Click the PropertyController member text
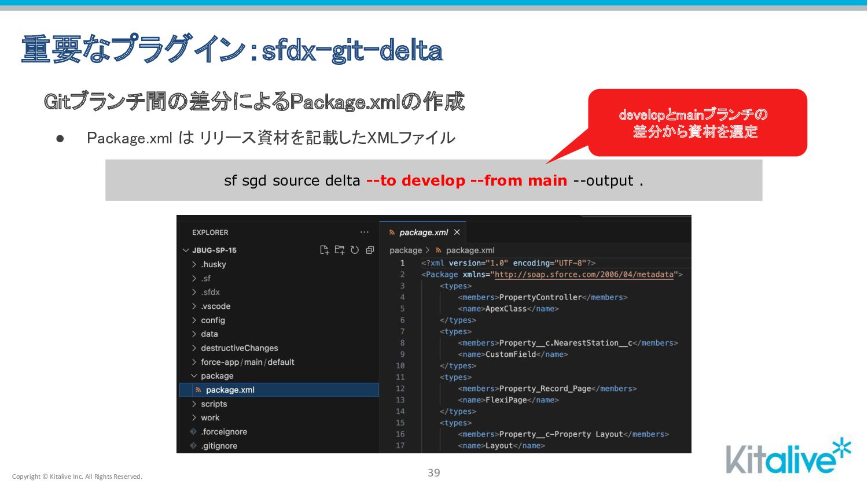868x488 pixels. (540, 297)
